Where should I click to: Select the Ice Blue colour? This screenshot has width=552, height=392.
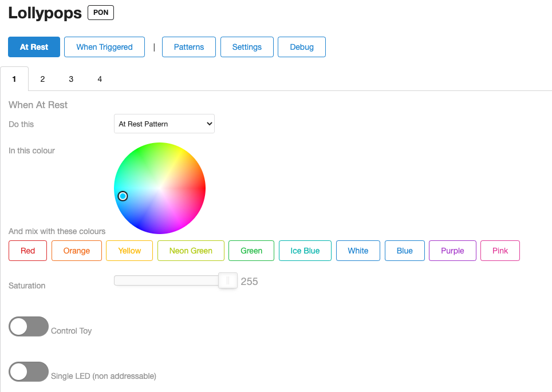point(305,251)
